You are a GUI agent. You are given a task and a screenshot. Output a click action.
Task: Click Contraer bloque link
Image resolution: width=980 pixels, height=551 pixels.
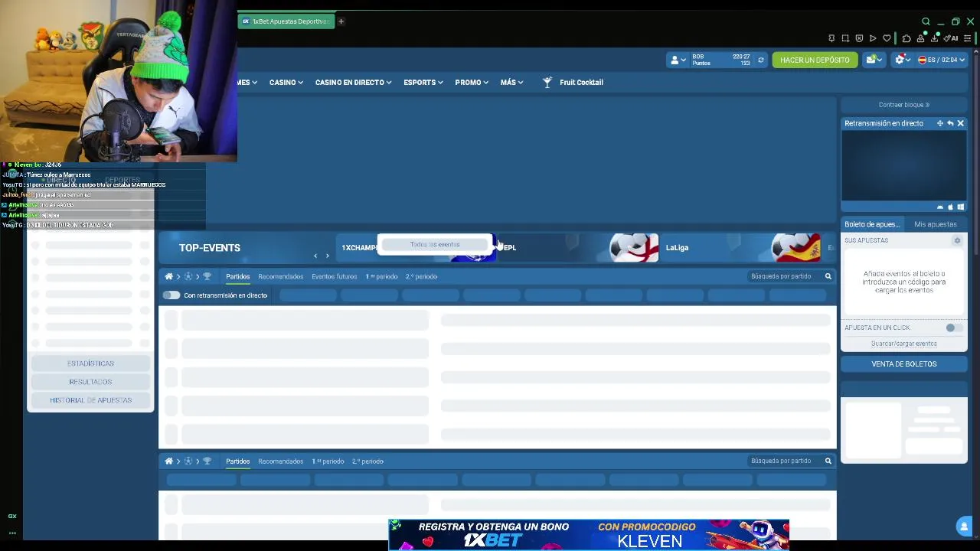[x=903, y=105]
